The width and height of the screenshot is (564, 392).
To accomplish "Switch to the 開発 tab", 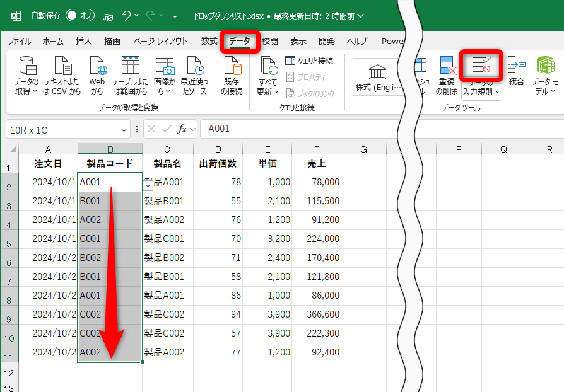I will [x=327, y=42].
